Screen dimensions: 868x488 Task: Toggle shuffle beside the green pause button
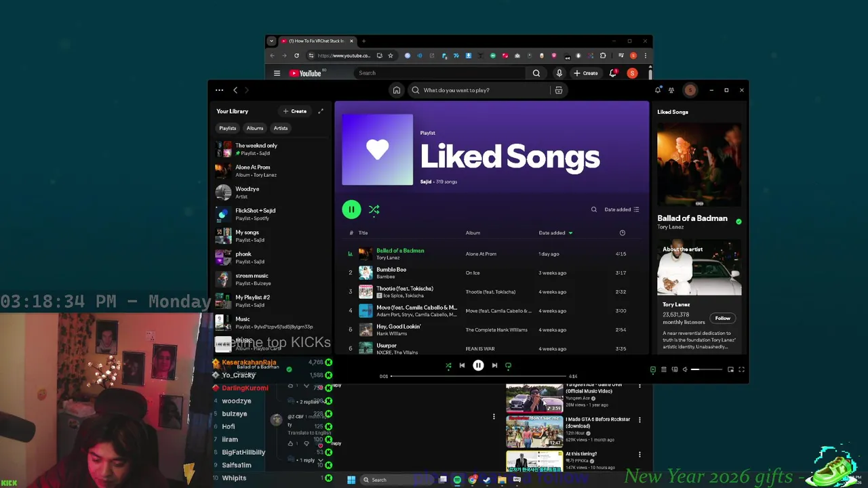coord(374,209)
